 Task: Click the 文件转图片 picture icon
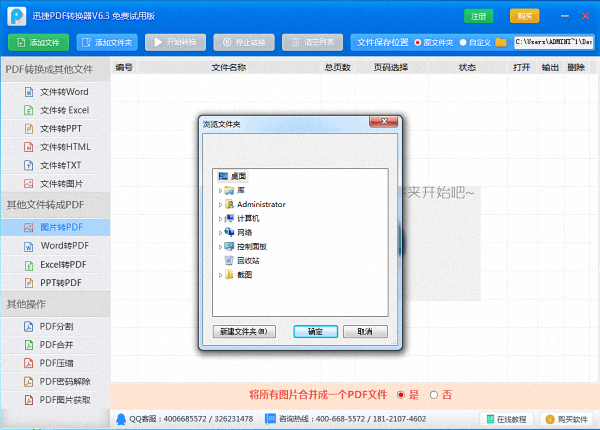[x=29, y=184]
